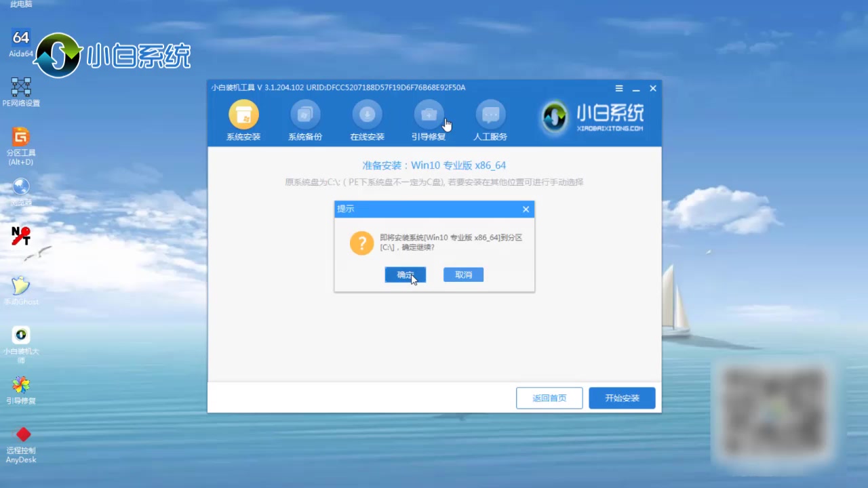Click the 原系统盘为C:\ hint text
The image size is (868, 488).
(x=434, y=182)
